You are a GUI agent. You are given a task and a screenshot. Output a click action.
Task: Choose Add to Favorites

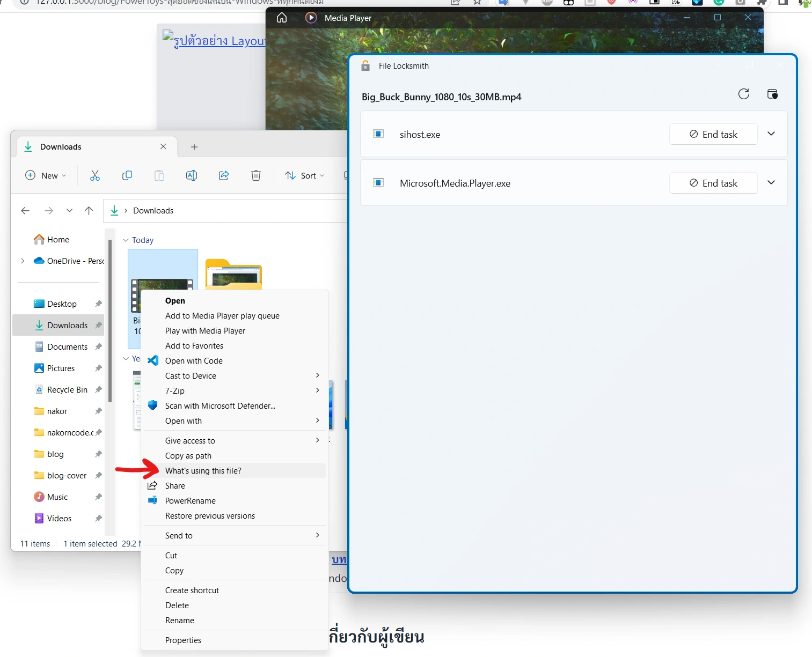235,346
